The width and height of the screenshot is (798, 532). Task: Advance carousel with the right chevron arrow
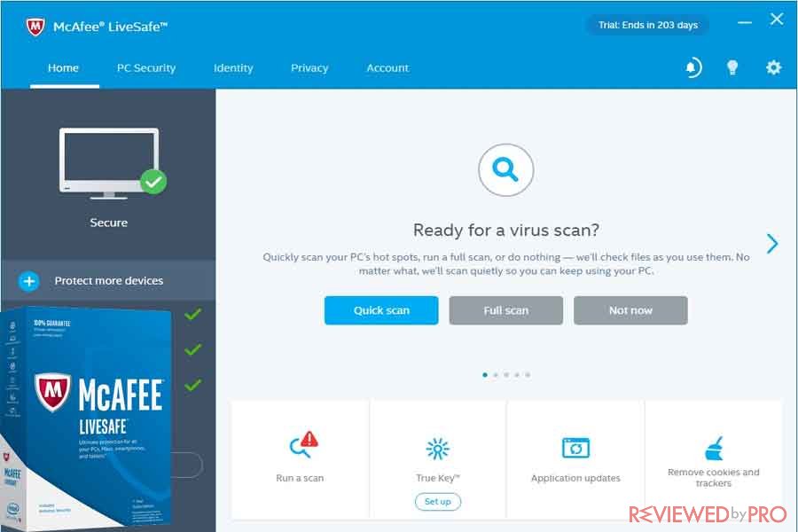click(x=772, y=243)
